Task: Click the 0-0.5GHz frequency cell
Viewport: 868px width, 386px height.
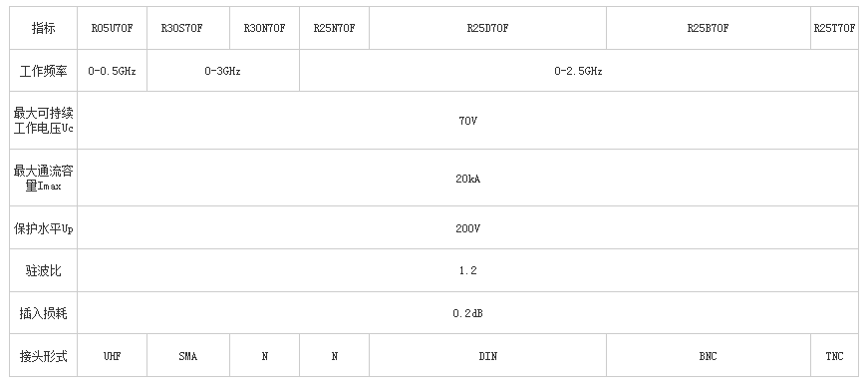Action: pos(112,71)
